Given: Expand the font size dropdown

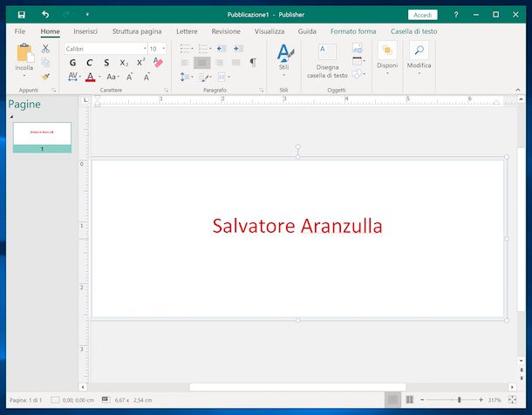Looking at the screenshot, I should 163,49.
